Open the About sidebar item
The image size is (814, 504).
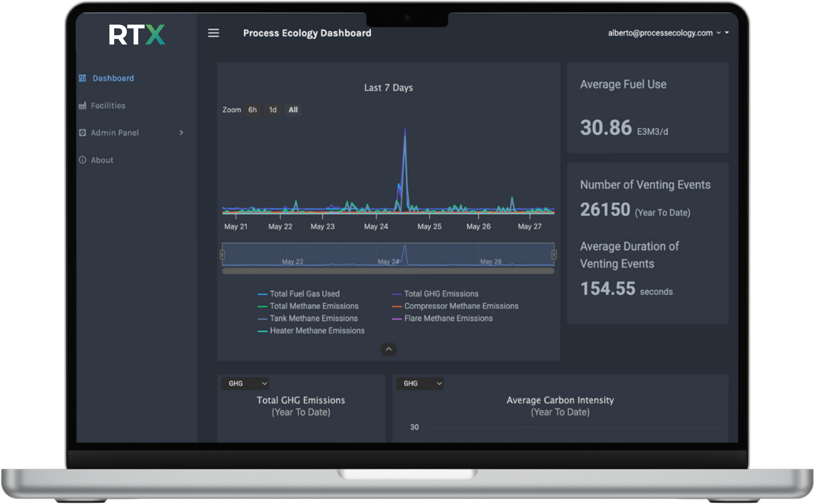tap(102, 160)
